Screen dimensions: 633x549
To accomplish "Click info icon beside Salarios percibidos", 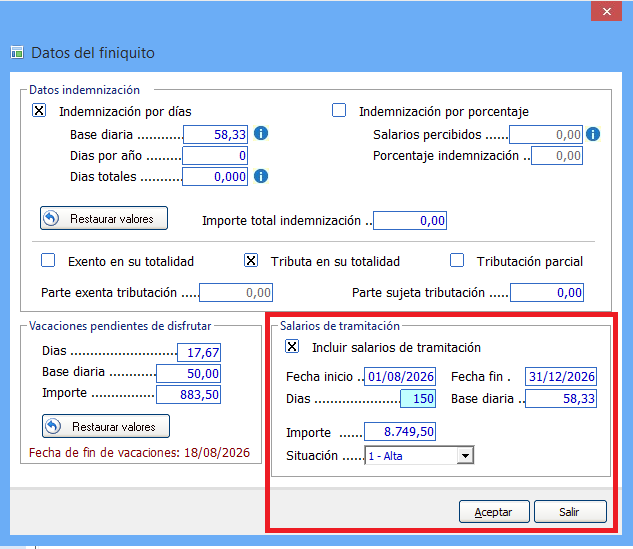I will [x=593, y=134].
